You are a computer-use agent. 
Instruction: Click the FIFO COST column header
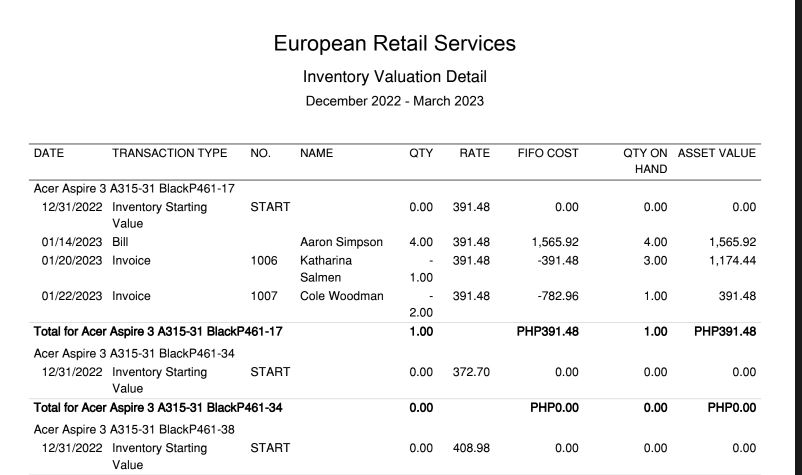pos(547,154)
